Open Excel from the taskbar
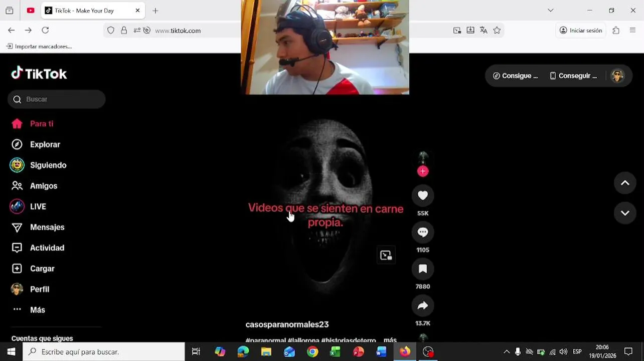 (335, 351)
